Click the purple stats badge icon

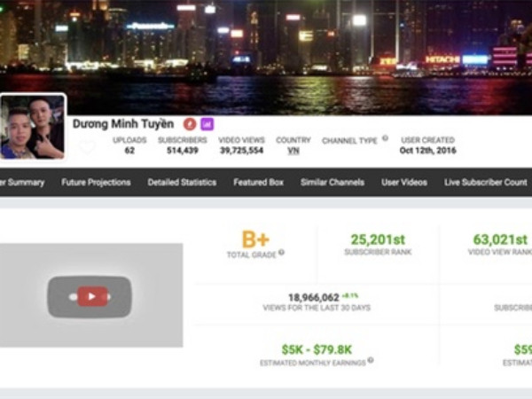pos(207,124)
